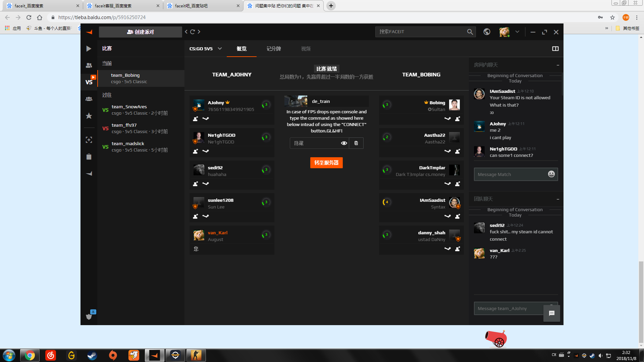This screenshot has width=644, height=362.
Task: Collapse the room chat panel
Action: pos(558,65)
